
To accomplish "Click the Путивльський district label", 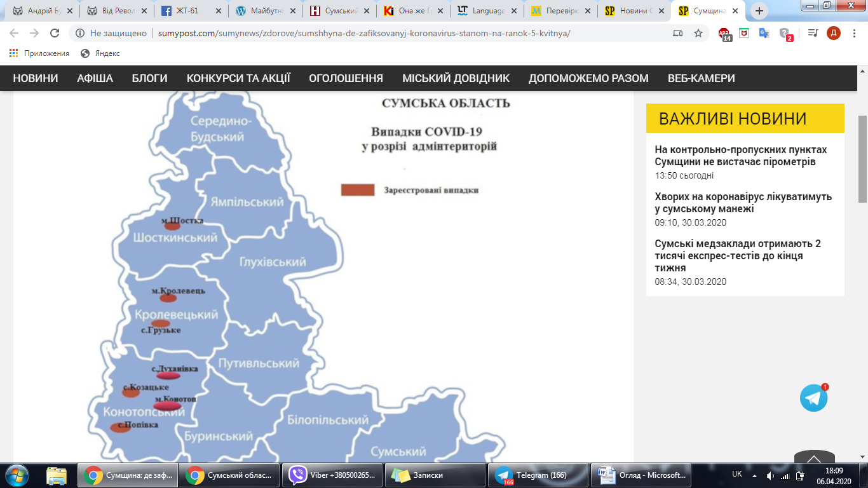I will (x=259, y=363).
